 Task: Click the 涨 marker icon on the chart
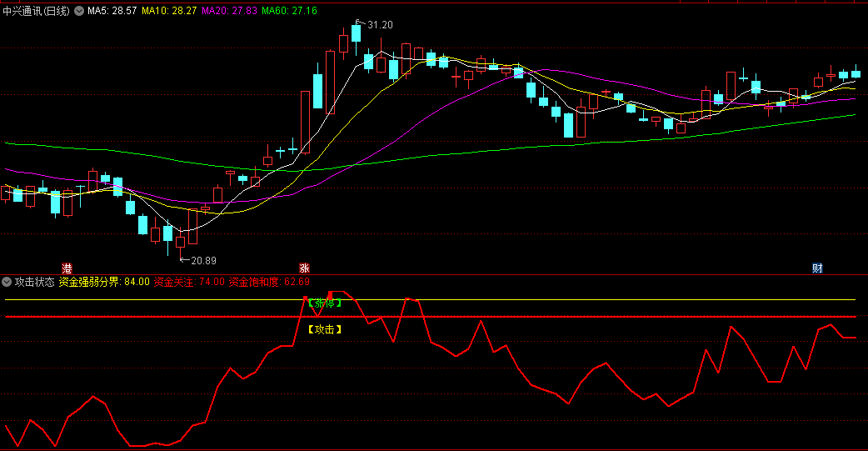tap(304, 268)
